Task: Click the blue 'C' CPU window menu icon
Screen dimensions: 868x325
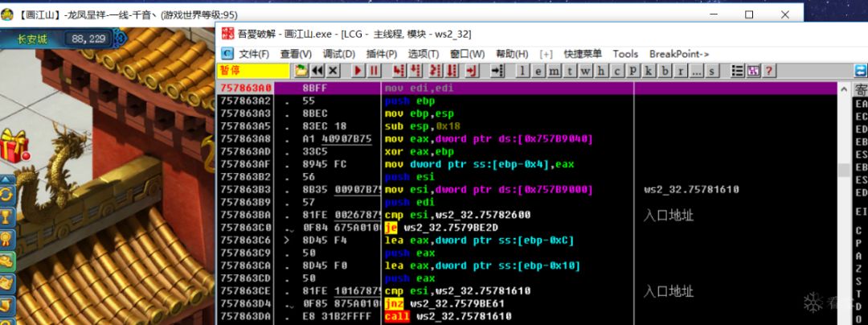Action: point(227,54)
